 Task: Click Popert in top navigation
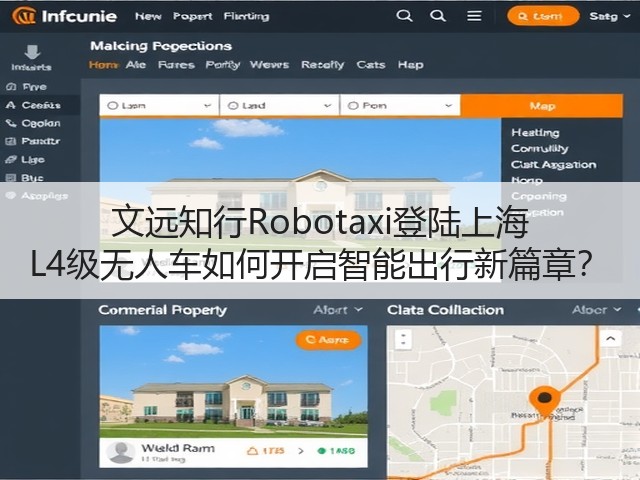pos(193,16)
